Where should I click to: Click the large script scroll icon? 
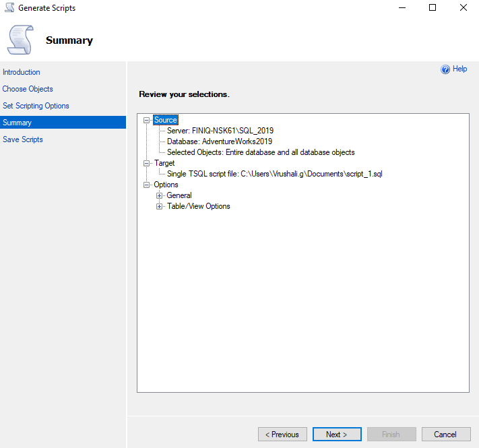point(22,40)
